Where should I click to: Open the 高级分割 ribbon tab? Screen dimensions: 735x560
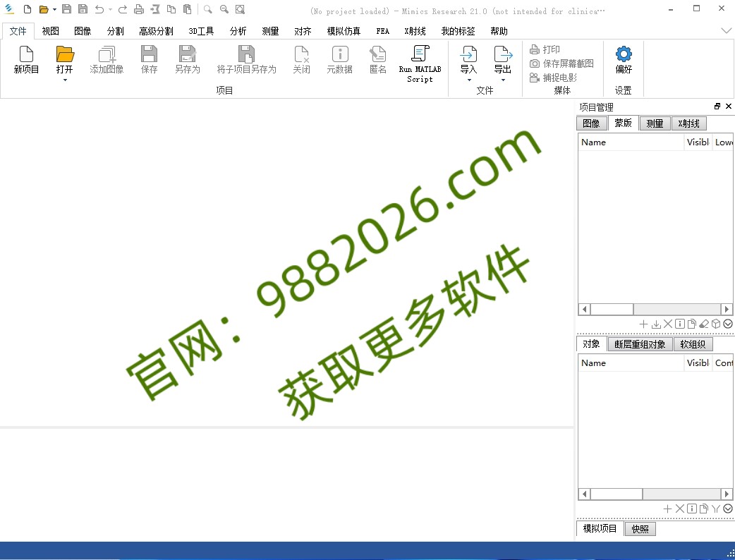pyautogui.click(x=156, y=31)
